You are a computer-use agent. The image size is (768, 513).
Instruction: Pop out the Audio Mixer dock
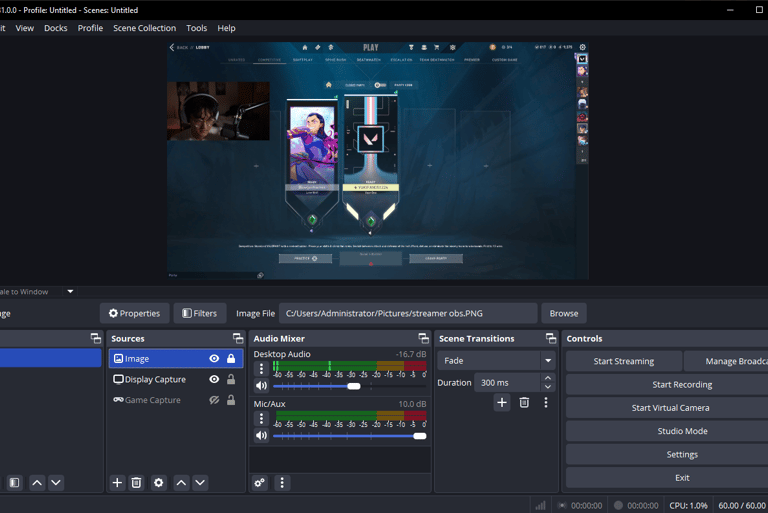(x=424, y=338)
